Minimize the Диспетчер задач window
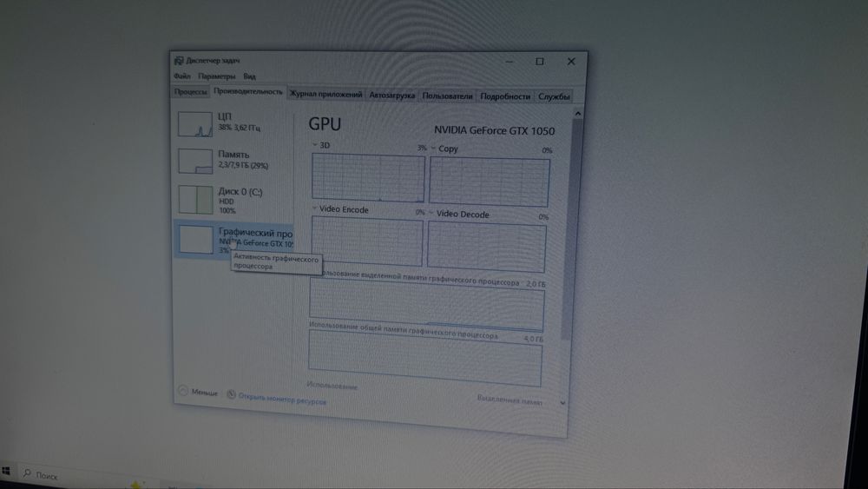The height and width of the screenshot is (489, 868). [510, 61]
